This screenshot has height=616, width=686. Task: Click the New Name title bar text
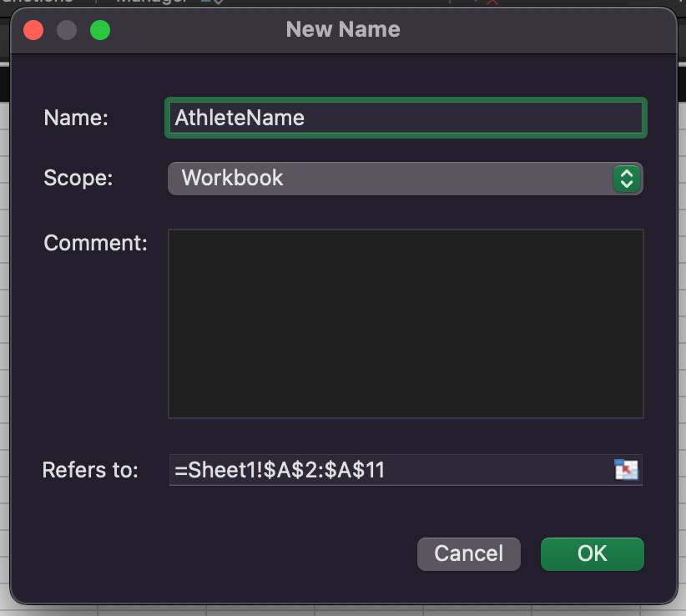click(x=343, y=29)
